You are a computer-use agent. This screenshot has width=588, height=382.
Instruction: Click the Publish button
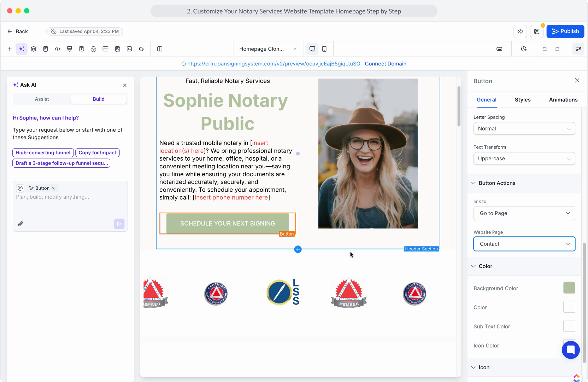coord(565,31)
